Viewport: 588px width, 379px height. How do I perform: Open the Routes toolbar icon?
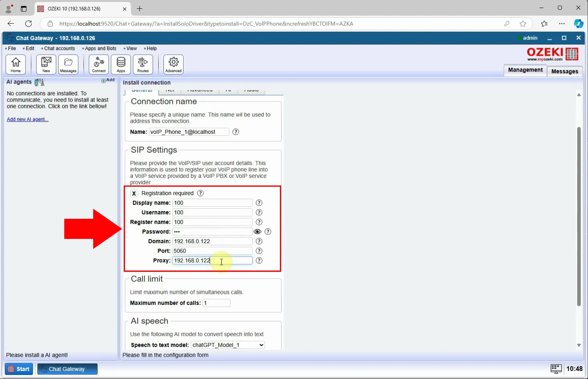143,65
